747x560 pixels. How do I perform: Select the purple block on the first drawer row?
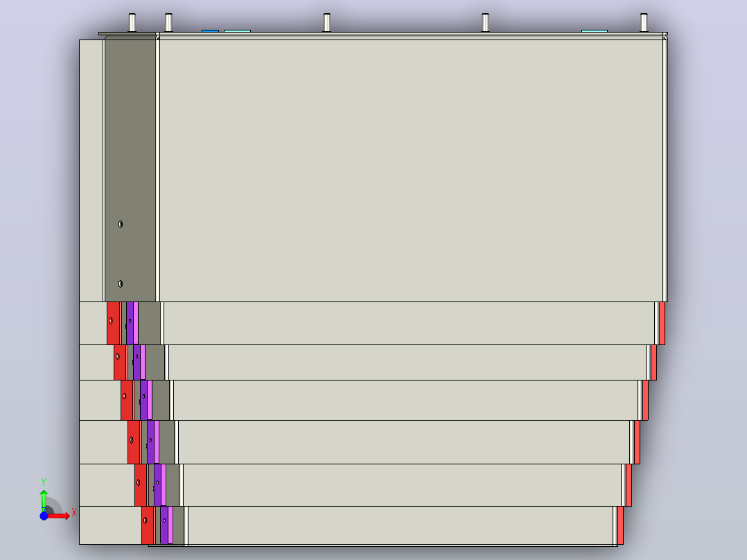click(x=130, y=323)
